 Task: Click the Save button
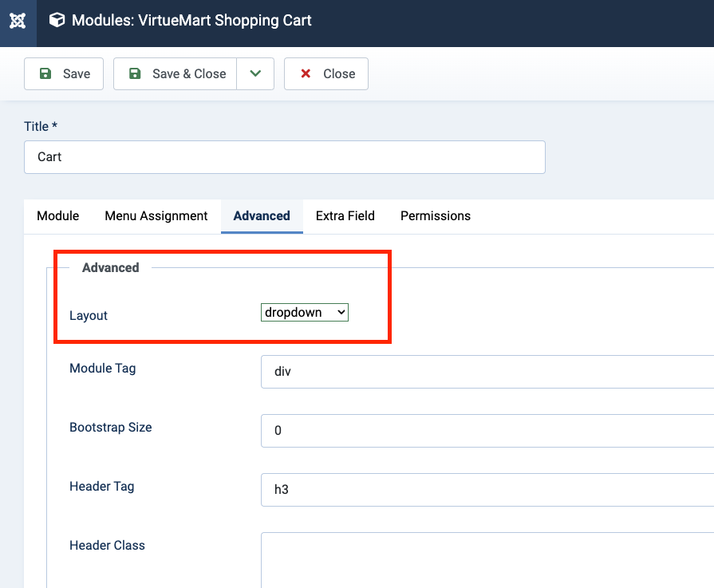click(x=64, y=73)
